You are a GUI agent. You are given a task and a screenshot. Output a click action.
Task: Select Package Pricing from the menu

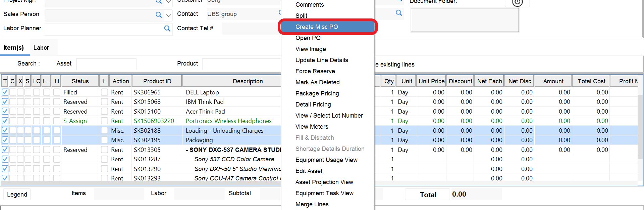[317, 93]
